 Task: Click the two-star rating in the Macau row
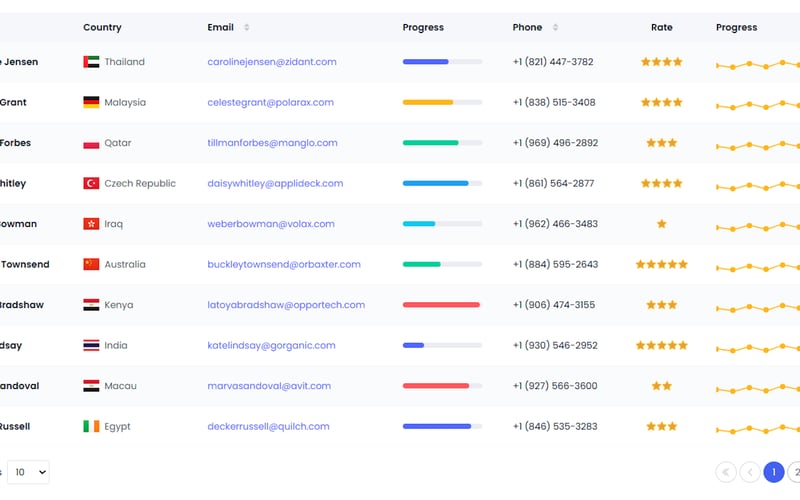click(661, 386)
